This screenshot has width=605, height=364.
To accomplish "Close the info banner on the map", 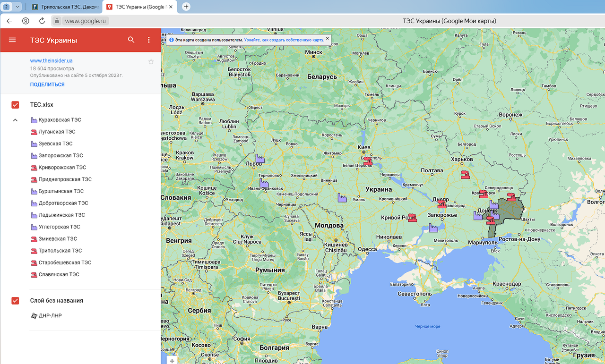I will point(328,39).
